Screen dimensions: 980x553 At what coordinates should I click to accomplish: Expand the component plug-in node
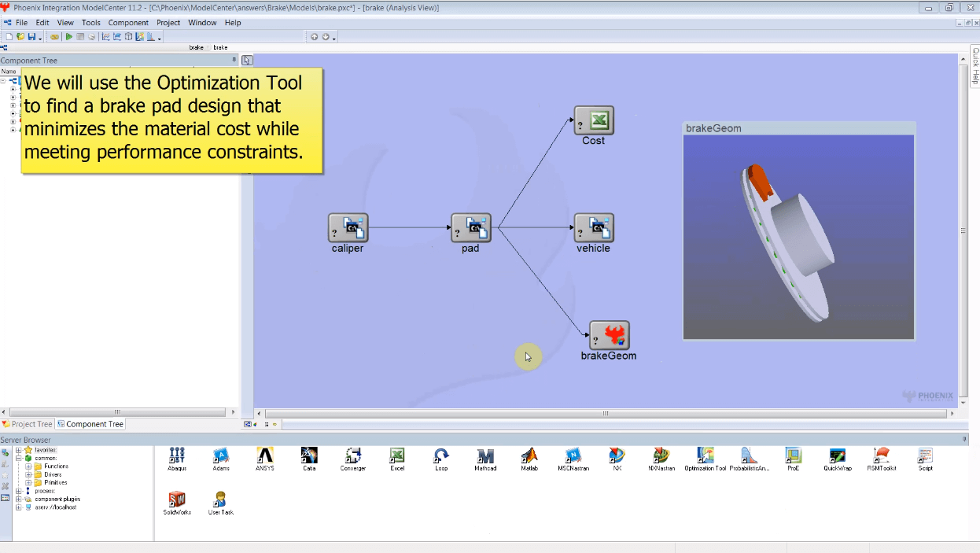(18, 500)
